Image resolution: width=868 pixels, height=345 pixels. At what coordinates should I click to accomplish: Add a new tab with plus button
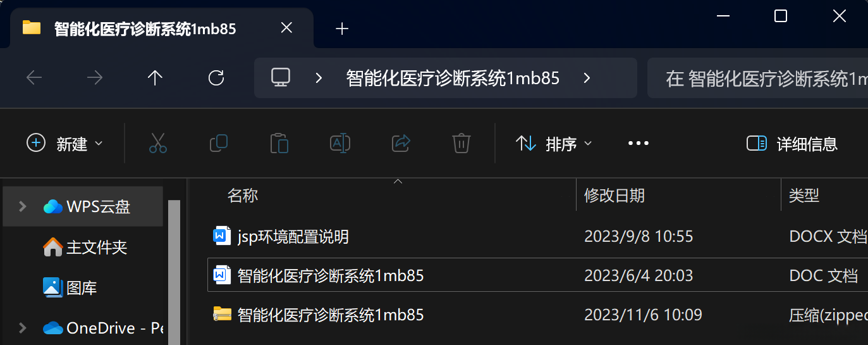coord(342,28)
